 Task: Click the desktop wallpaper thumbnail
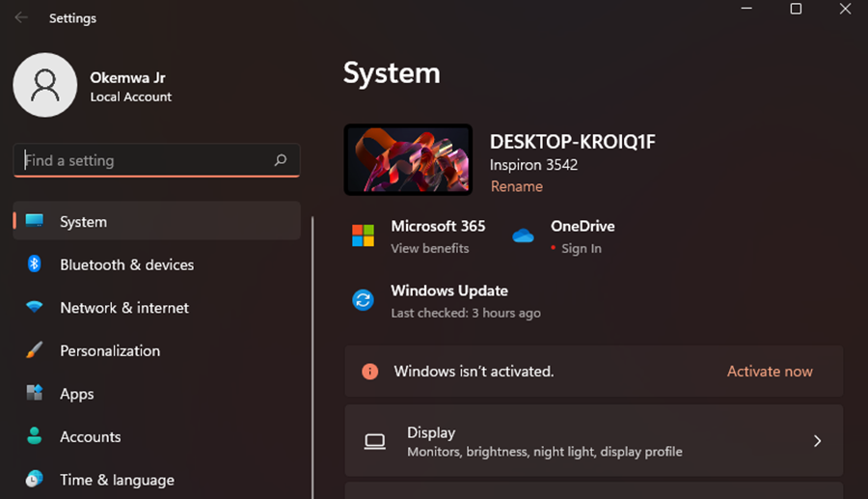pyautogui.click(x=408, y=159)
